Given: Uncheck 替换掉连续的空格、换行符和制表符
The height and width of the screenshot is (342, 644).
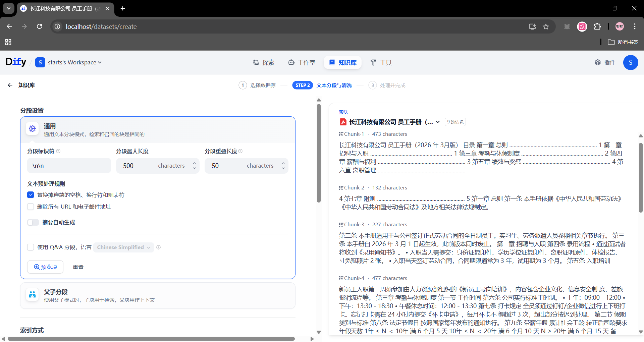Looking at the screenshot, I should [31, 195].
